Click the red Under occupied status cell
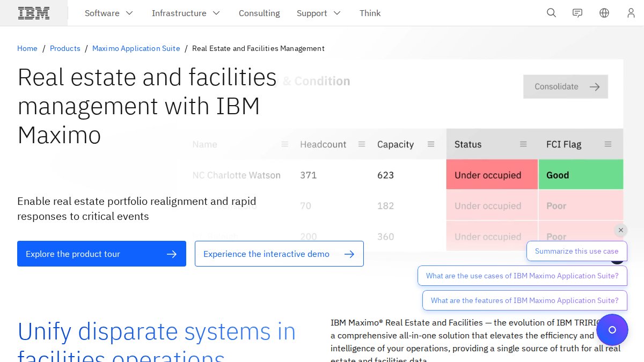644x362 pixels. 492,175
